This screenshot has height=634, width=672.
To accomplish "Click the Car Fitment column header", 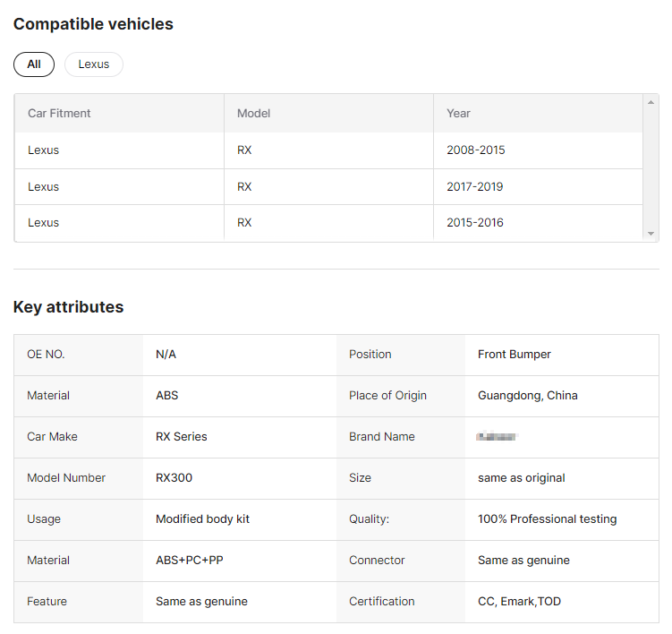I will tap(59, 114).
